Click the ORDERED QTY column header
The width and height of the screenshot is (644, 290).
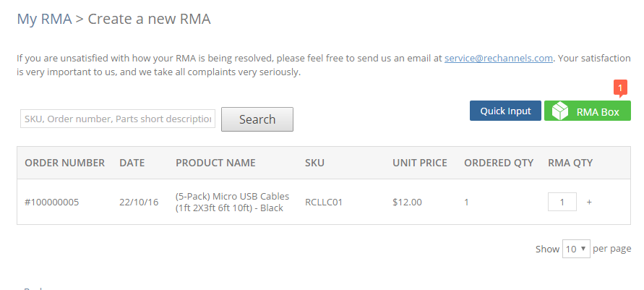(x=499, y=163)
